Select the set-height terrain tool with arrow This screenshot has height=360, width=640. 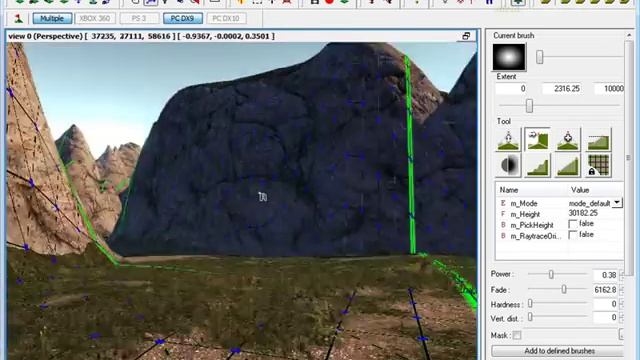pyautogui.click(x=538, y=140)
